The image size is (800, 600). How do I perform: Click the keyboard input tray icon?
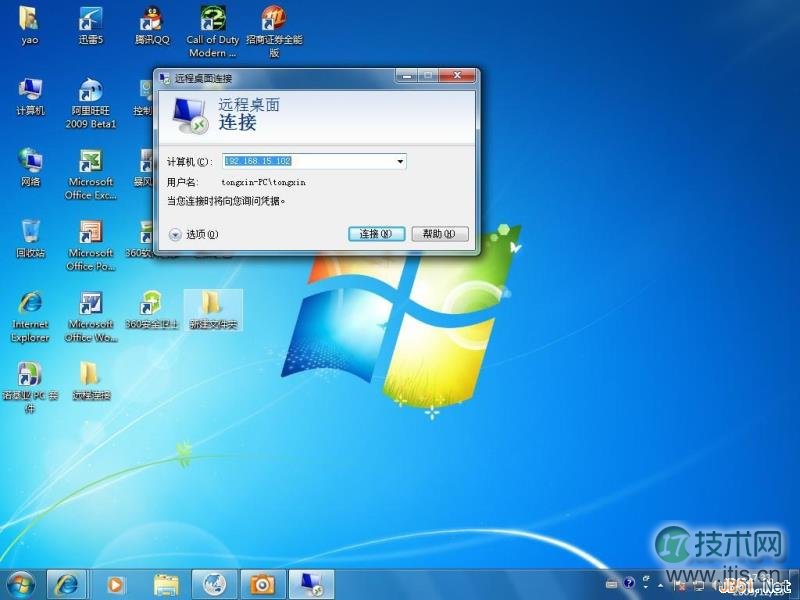tap(611, 584)
